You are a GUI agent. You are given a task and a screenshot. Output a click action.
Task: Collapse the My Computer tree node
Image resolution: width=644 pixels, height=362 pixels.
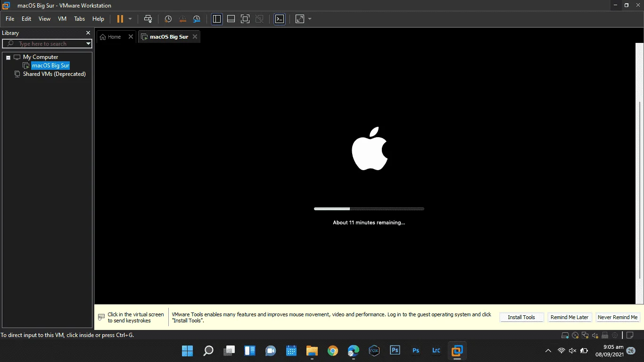click(x=8, y=58)
